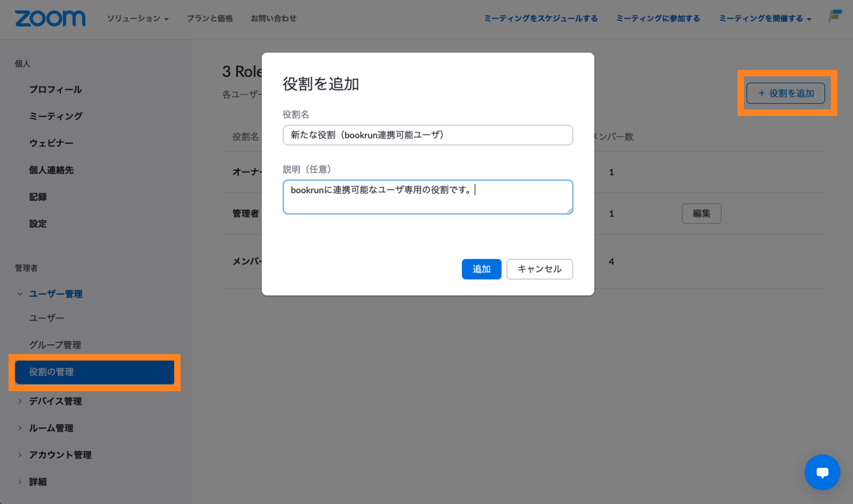Open ウェビナー in sidebar

click(51, 143)
